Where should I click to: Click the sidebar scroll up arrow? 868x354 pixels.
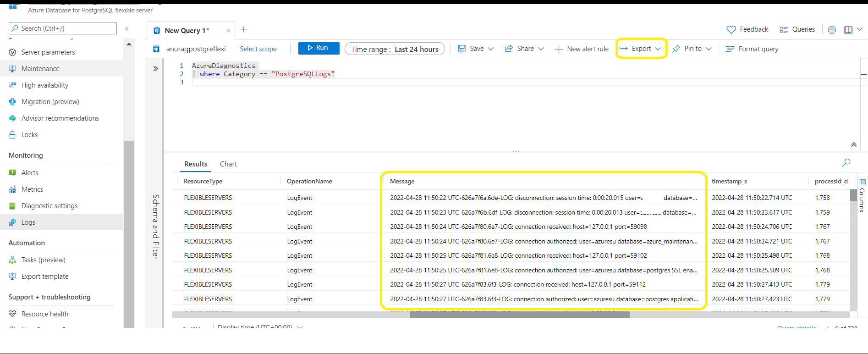[x=129, y=44]
